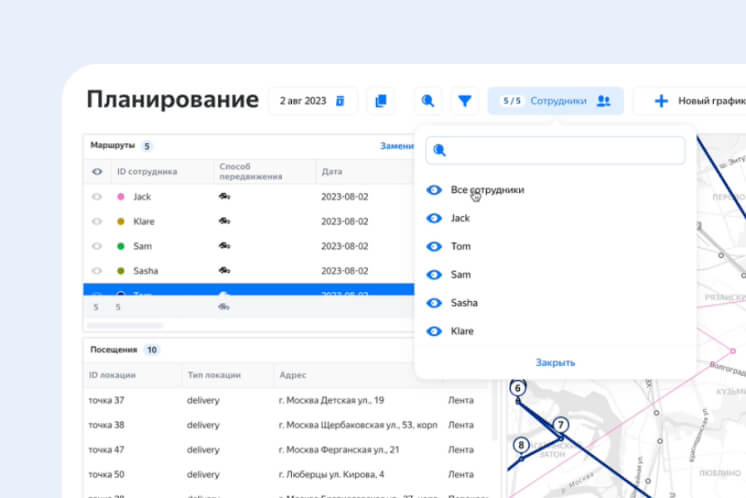Sort by ID сотрудника column header
The width and height of the screenshot is (746, 498).
(x=147, y=172)
